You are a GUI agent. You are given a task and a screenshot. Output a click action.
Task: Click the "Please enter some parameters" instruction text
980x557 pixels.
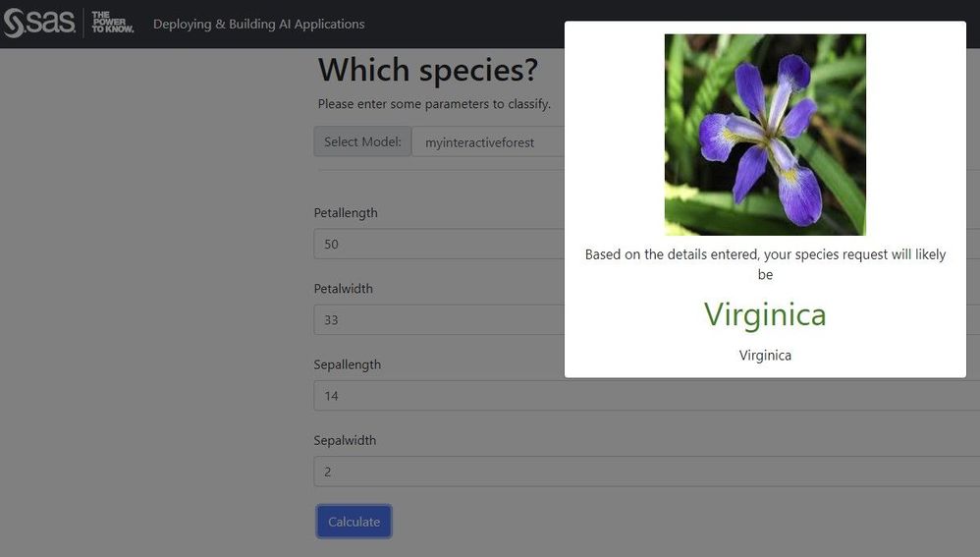[434, 104]
